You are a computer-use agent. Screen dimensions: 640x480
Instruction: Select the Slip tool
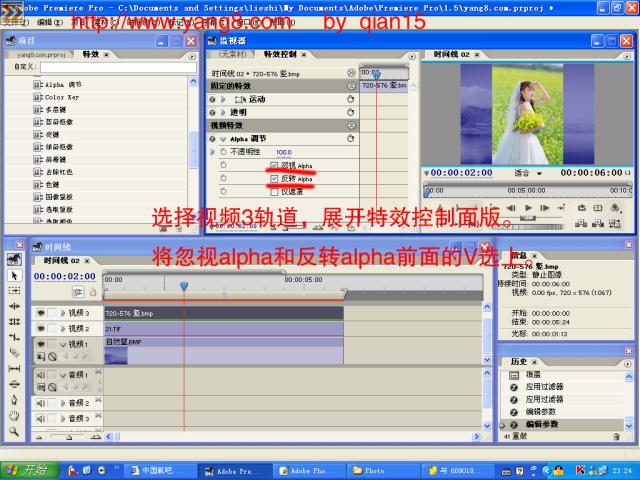click(x=14, y=369)
